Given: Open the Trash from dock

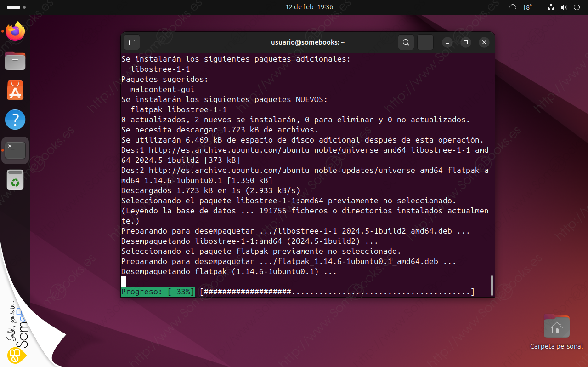Looking at the screenshot, I should [15, 180].
